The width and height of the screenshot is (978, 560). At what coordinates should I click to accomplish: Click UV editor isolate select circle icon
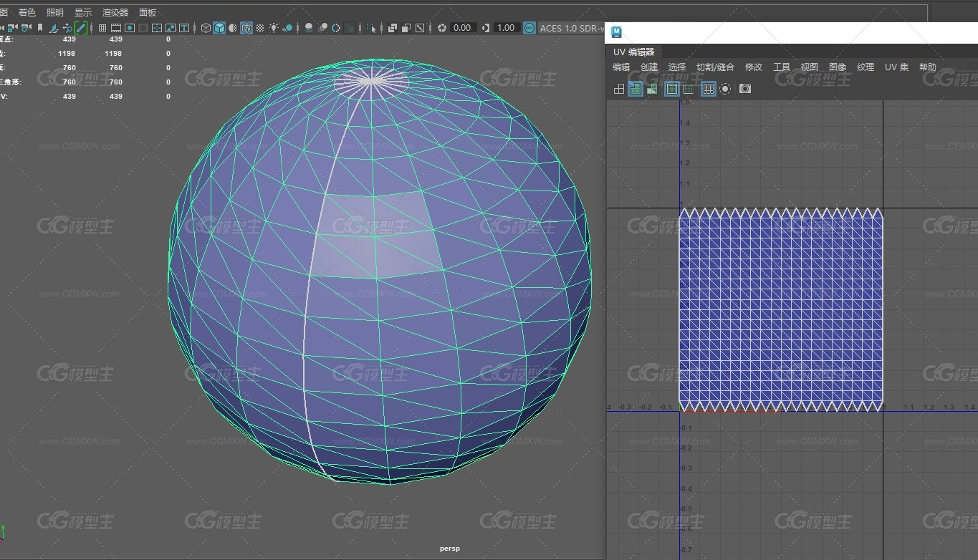pyautogui.click(x=725, y=89)
